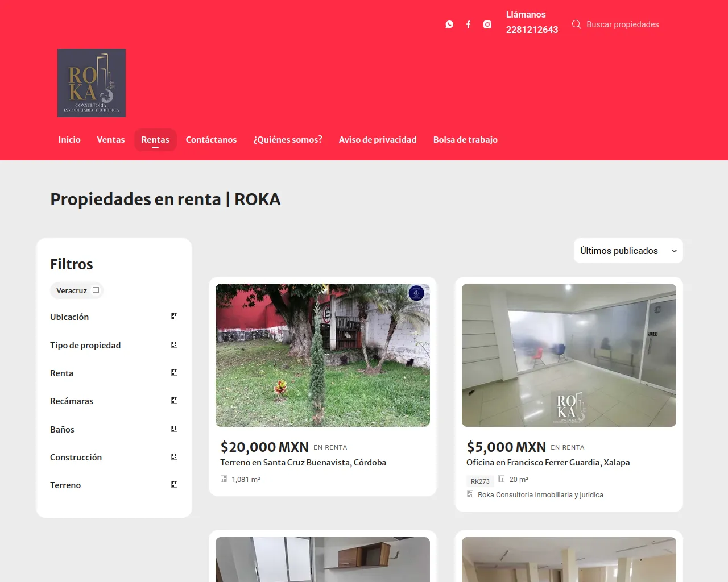The width and height of the screenshot is (728, 582).
Task: Click the 20 m² office area
Action: (519, 480)
